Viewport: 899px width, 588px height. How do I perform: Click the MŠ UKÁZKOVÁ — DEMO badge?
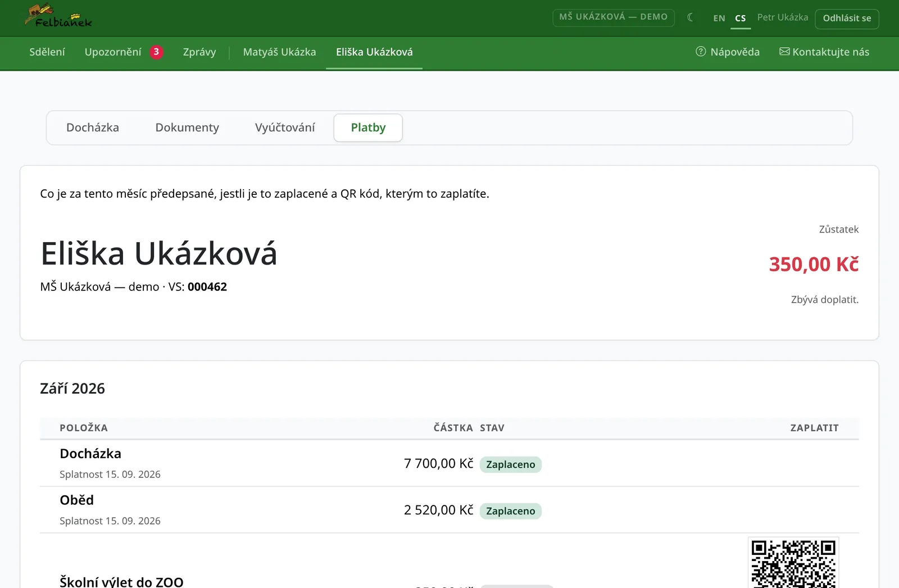coord(614,17)
